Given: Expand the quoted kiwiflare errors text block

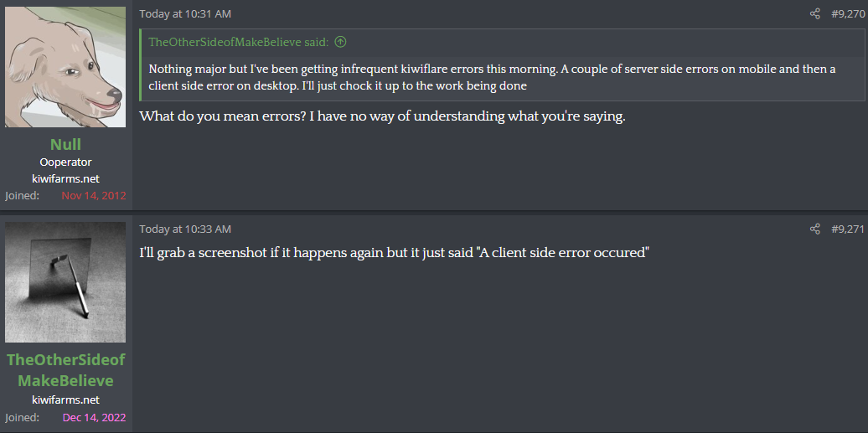Looking at the screenshot, I should click(503, 78).
